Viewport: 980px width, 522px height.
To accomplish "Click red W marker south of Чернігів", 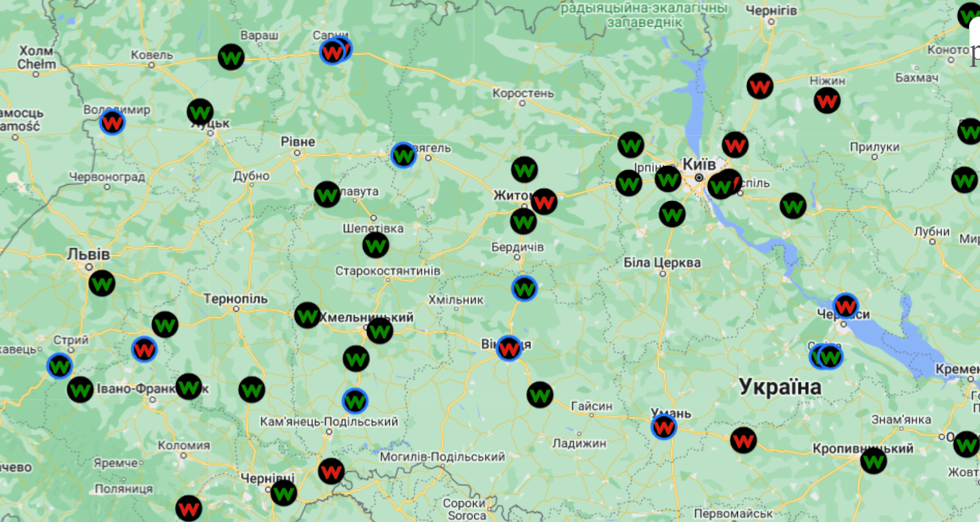I will click(760, 86).
